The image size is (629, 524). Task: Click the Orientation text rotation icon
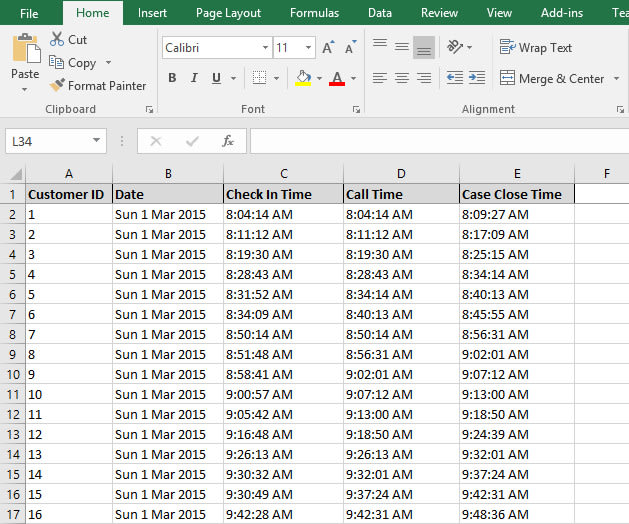[x=455, y=47]
